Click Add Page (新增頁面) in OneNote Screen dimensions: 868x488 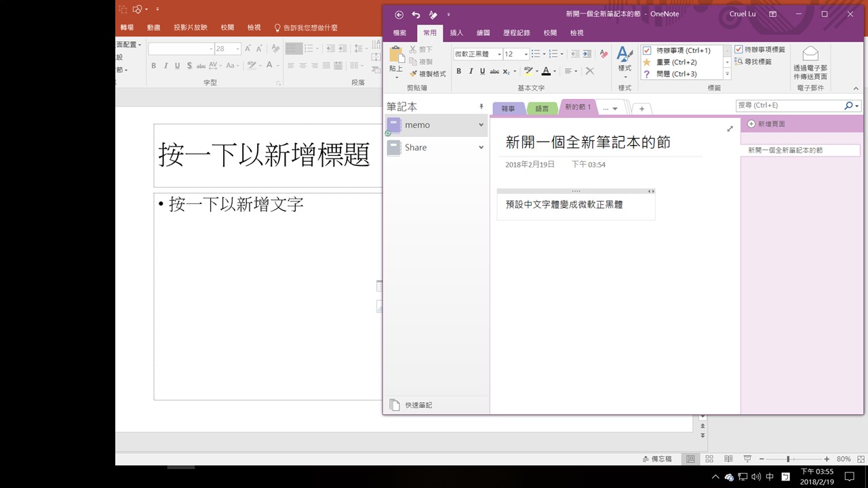pos(766,124)
